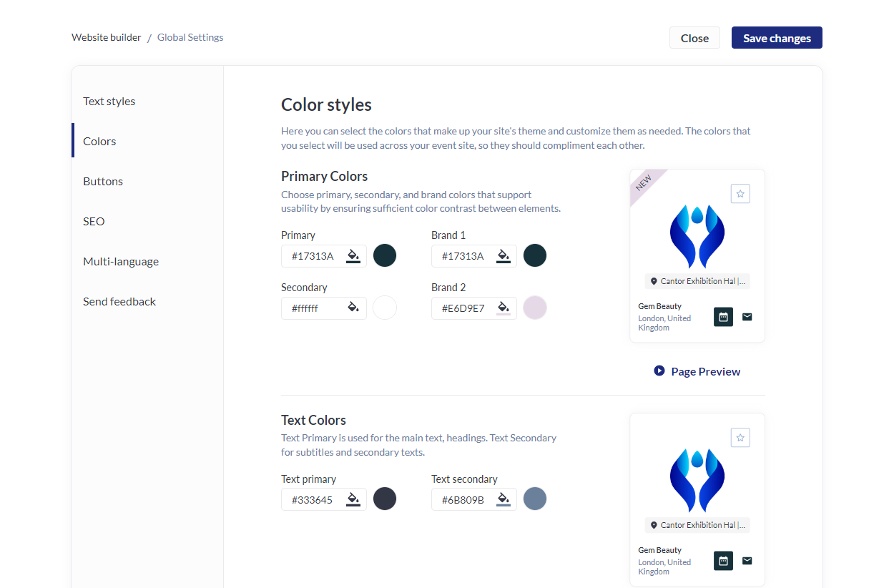The width and height of the screenshot is (889, 588).
Task: Toggle favorite star on lower preview card
Action: coord(740,437)
